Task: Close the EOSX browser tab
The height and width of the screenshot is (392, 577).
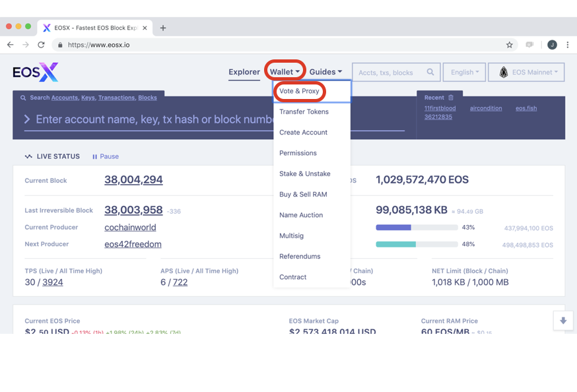Action: point(145,28)
